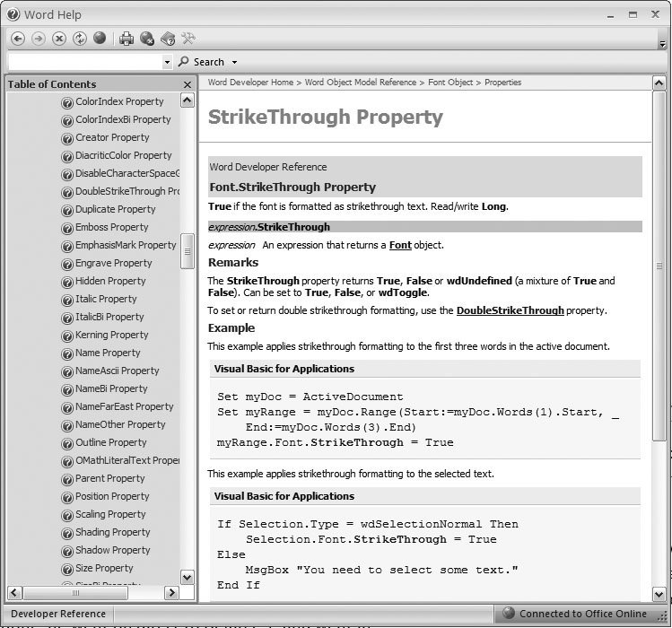Open the DoubleStrikeThrough property link
672x628 pixels.
click(510, 310)
